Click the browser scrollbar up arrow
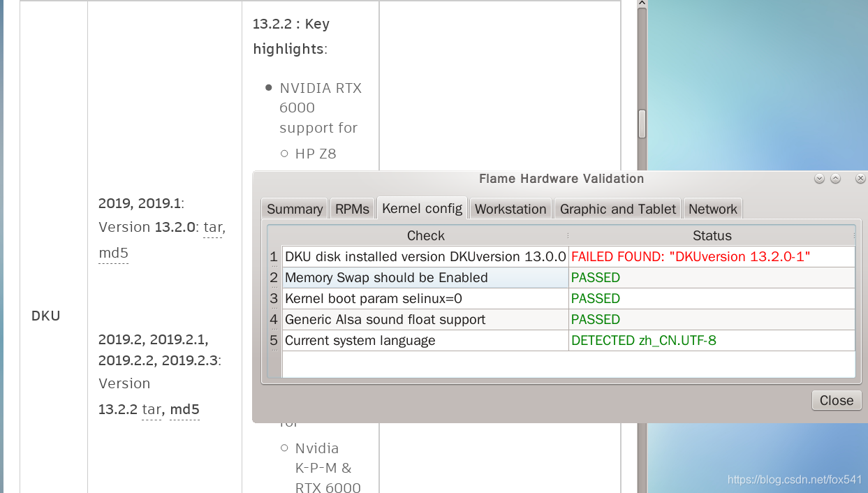The width and height of the screenshot is (868, 493). pos(642,3)
